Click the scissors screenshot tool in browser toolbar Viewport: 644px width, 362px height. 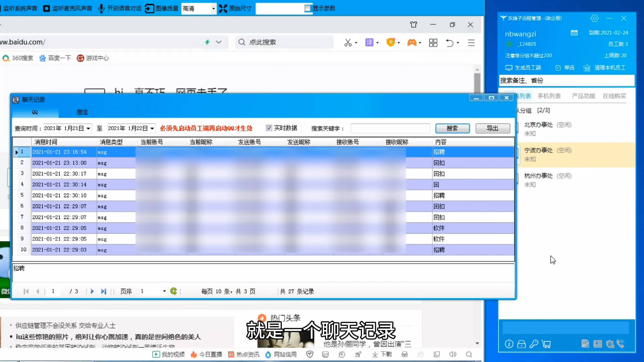(348, 43)
